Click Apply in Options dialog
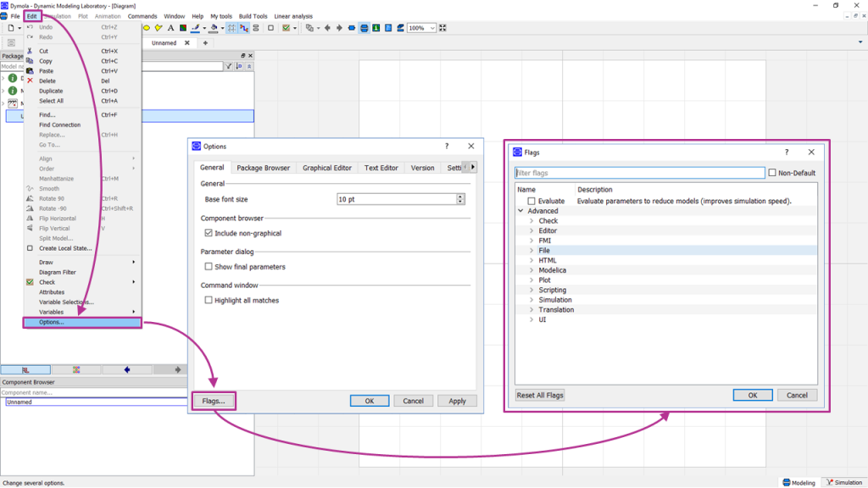The height and width of the screenshot is (488, 868). [457, 401]
